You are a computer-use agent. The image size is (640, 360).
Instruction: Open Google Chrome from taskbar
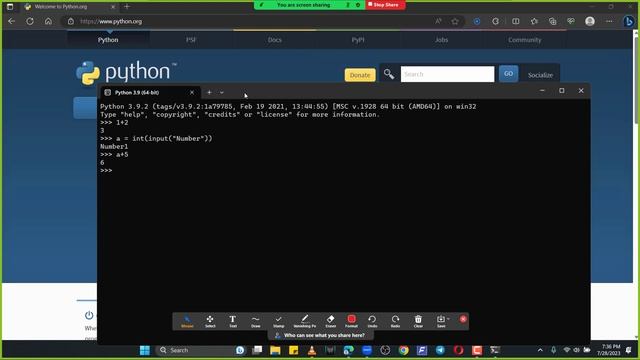point(403,350)
